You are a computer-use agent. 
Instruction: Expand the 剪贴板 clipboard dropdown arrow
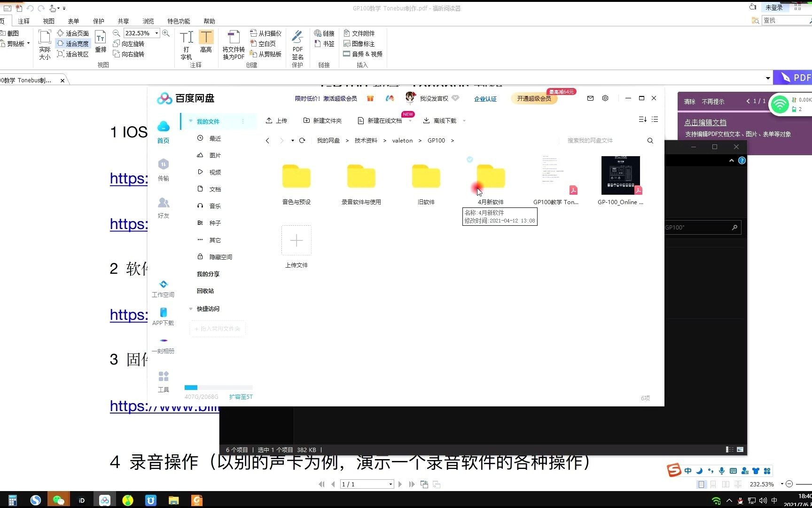29,43
